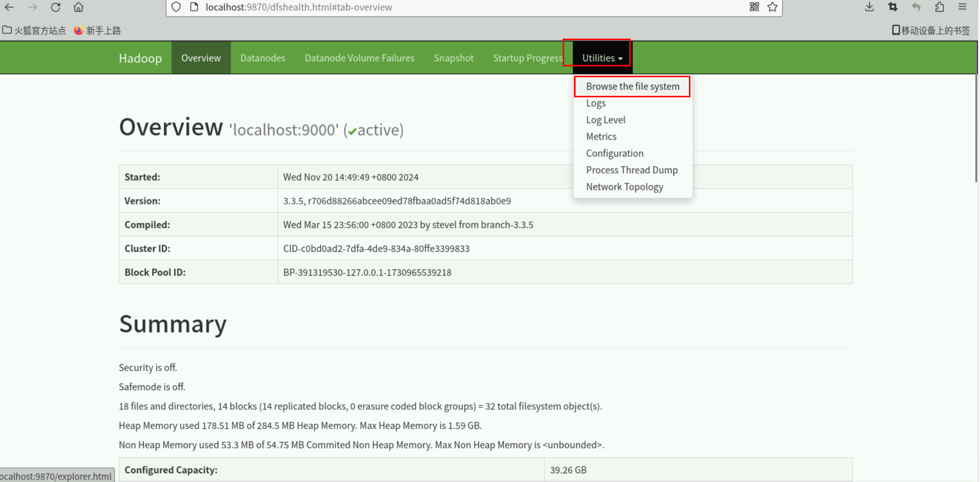
Task: Open Metrics from the Utilities menu
Action: (601, 136)
